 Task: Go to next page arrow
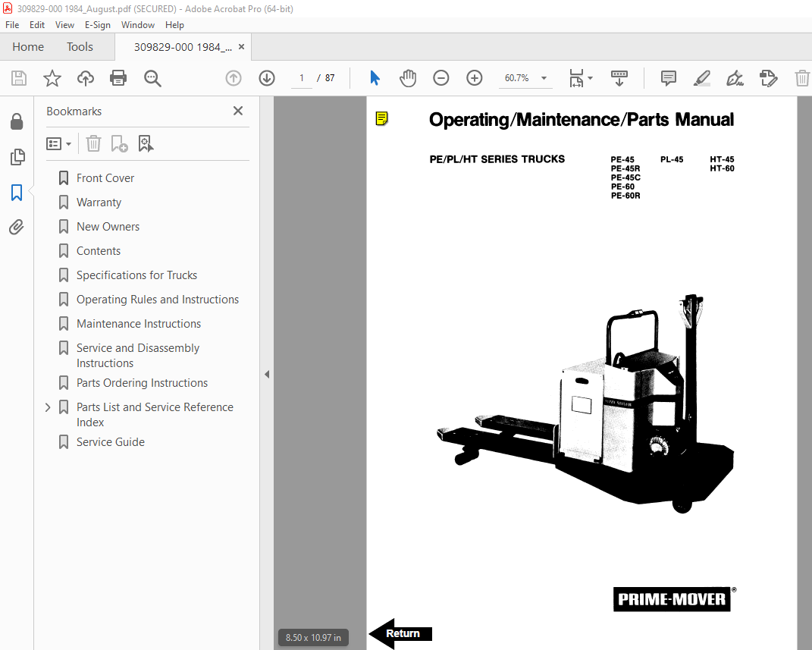coord(267,78)
